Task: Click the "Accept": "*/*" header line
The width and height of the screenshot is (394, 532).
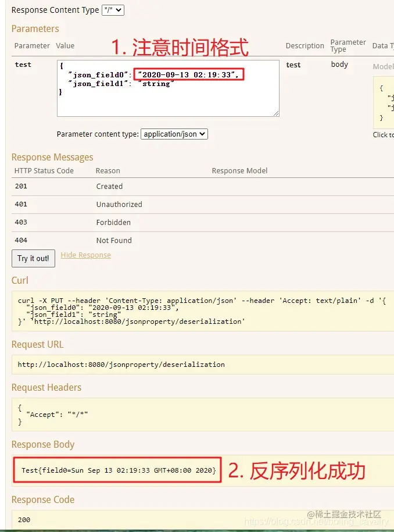Action: point(57,415)
